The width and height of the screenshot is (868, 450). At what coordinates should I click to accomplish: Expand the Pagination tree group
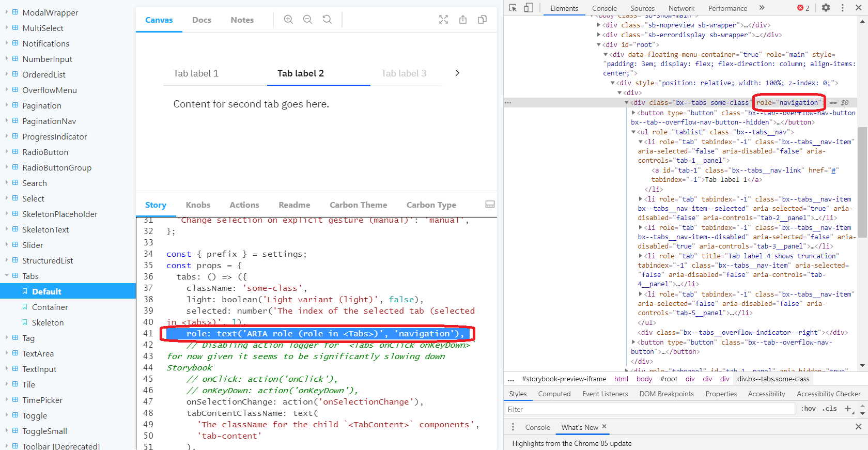click(x=7, y=105)
